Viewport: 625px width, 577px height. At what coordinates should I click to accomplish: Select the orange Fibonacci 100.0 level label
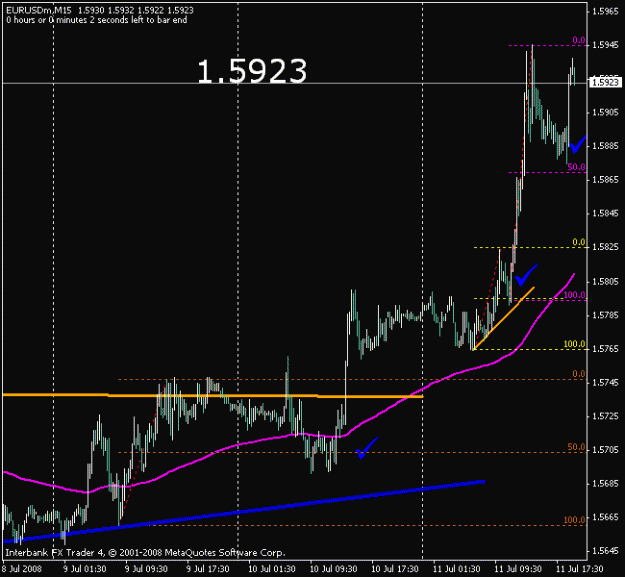[x=574, y=520]
